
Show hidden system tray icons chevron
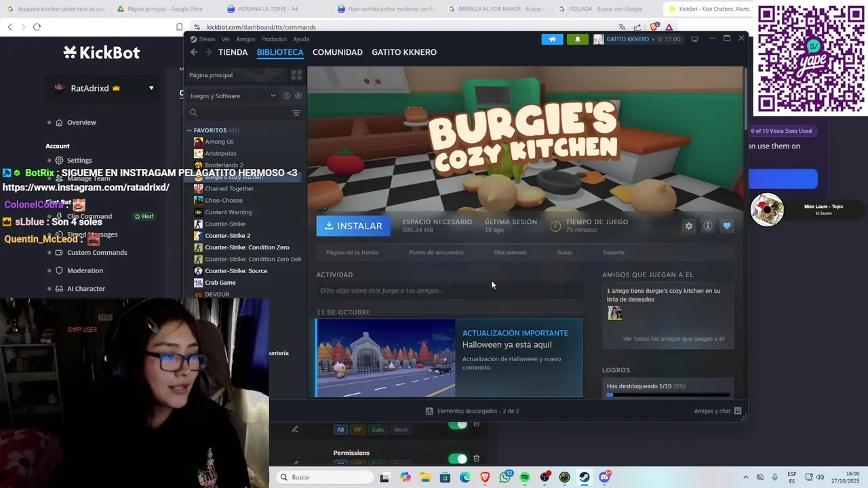pyautogui.click(x=746, y=477)
